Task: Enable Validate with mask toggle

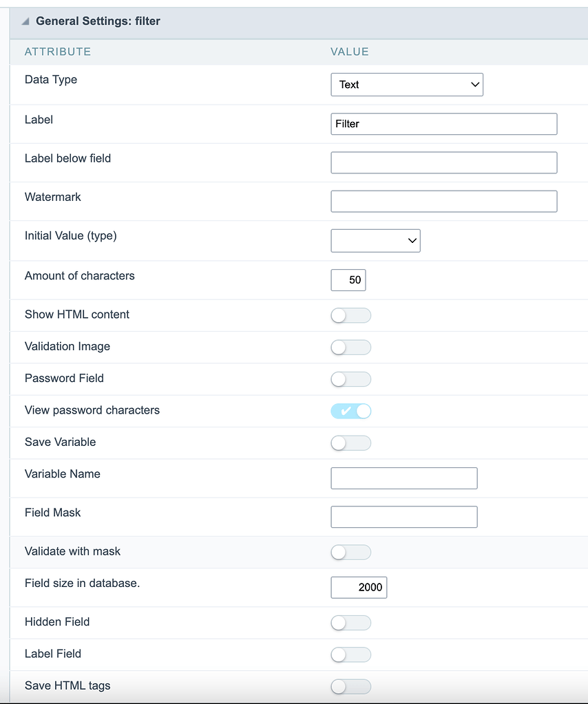Action: click(x=351, y=552)
